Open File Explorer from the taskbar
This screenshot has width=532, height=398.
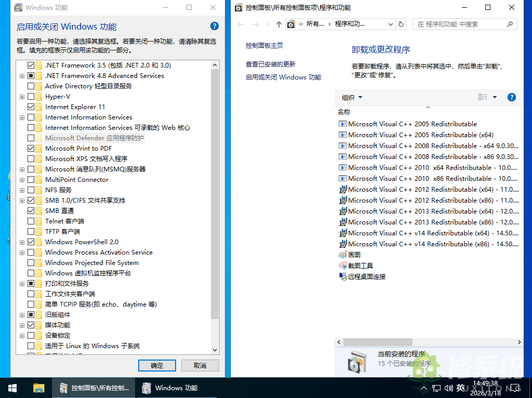(x=39, y=388)
